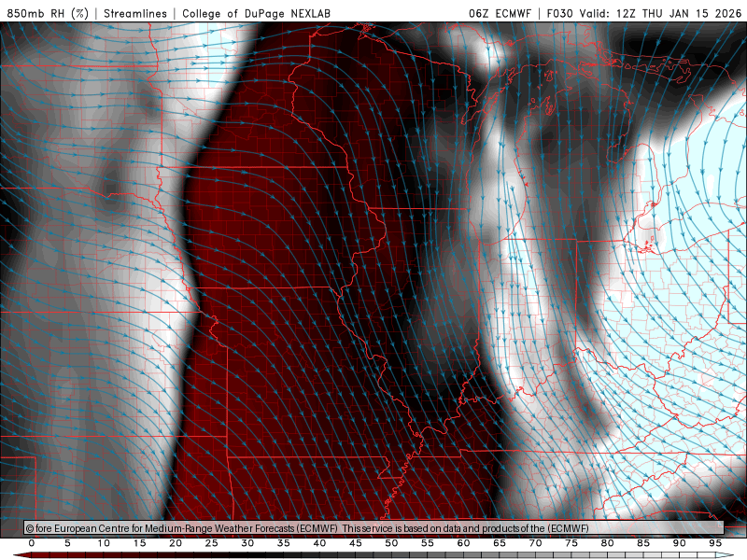Click the "25" label on color scale
The width and height of the screenshot is (747, 560).
(212, 543)
